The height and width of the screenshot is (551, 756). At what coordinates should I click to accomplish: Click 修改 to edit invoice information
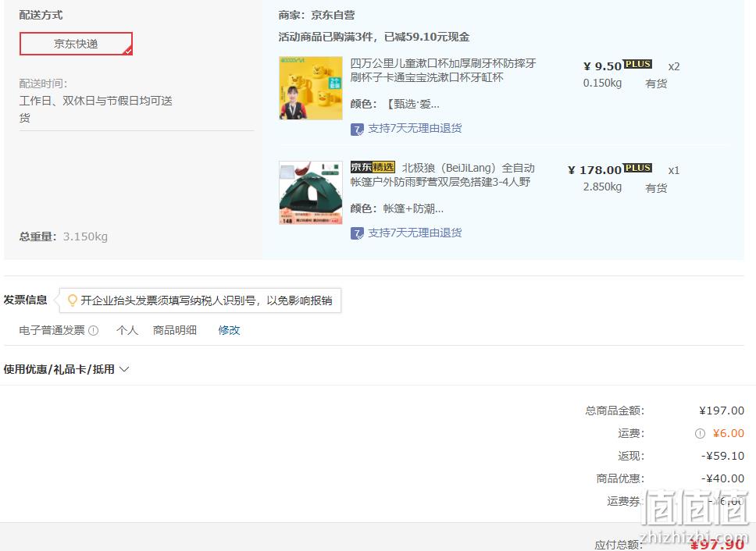(x=229, y=330)
